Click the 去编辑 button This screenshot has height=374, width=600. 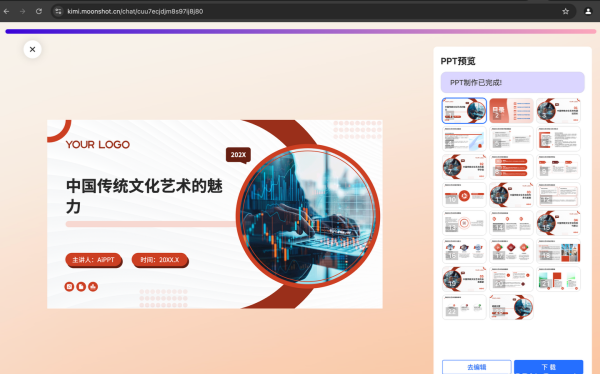[476, 367]
